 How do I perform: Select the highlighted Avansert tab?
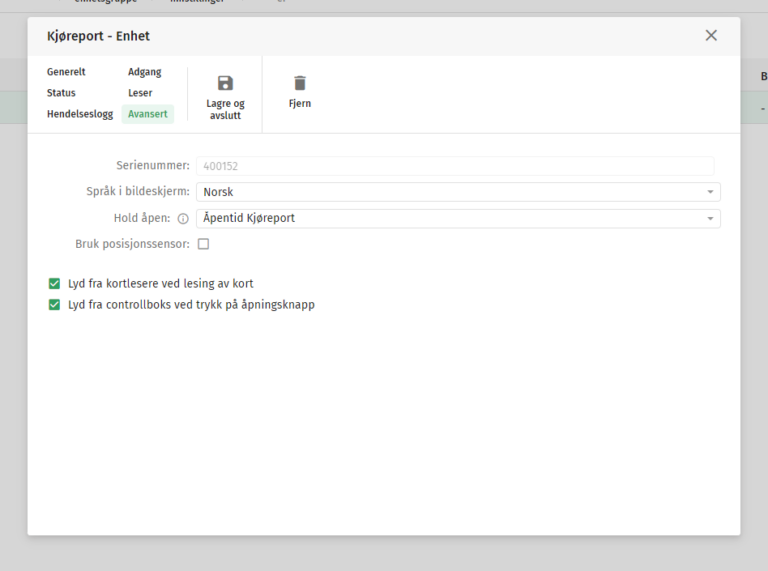click(148, 114)
